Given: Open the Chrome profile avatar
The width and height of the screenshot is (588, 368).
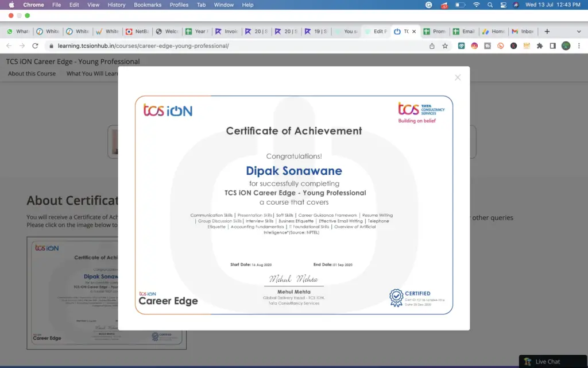Looking at the screenshot, I should 566,46.
